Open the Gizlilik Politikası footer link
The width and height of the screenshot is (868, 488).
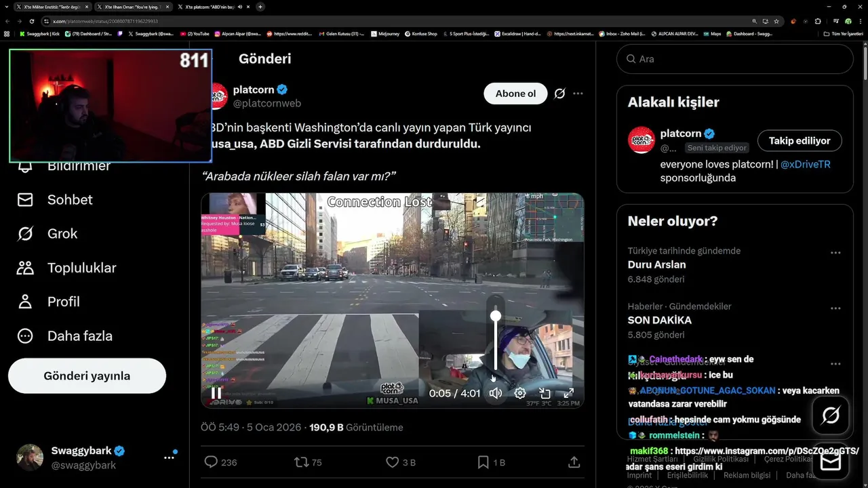click(719, 459)
